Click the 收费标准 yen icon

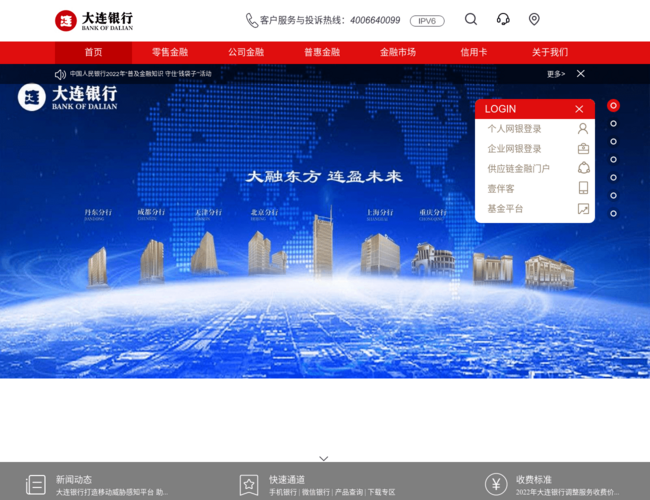496,485
